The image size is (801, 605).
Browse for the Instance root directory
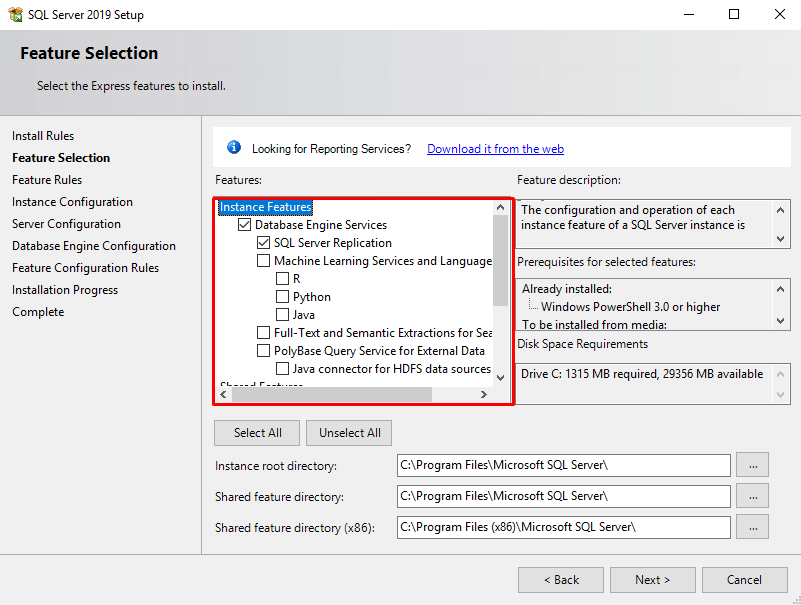point(752,465)
